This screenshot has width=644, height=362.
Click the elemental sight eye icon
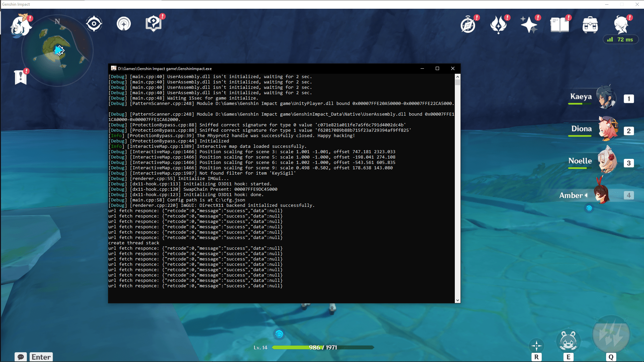94,24
